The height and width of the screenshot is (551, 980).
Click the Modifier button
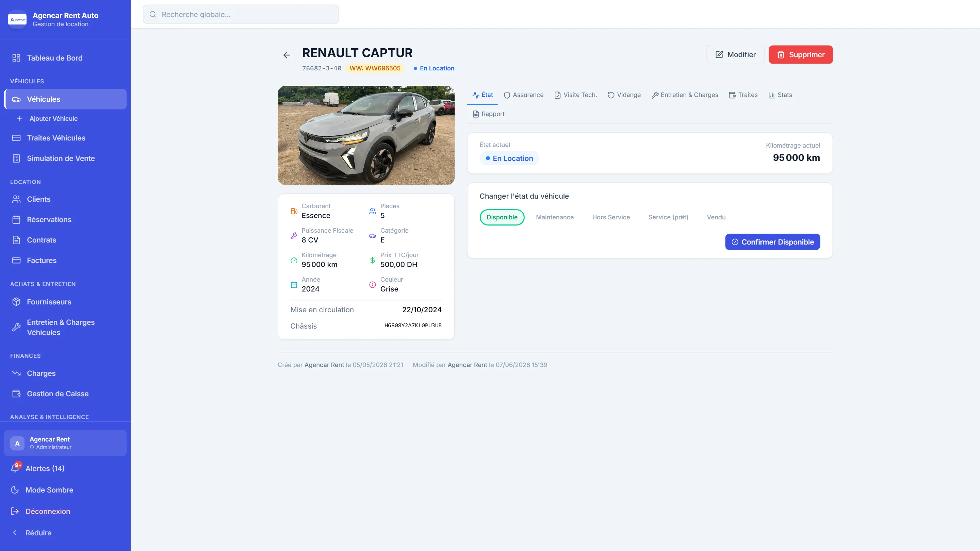click(735, 55)
